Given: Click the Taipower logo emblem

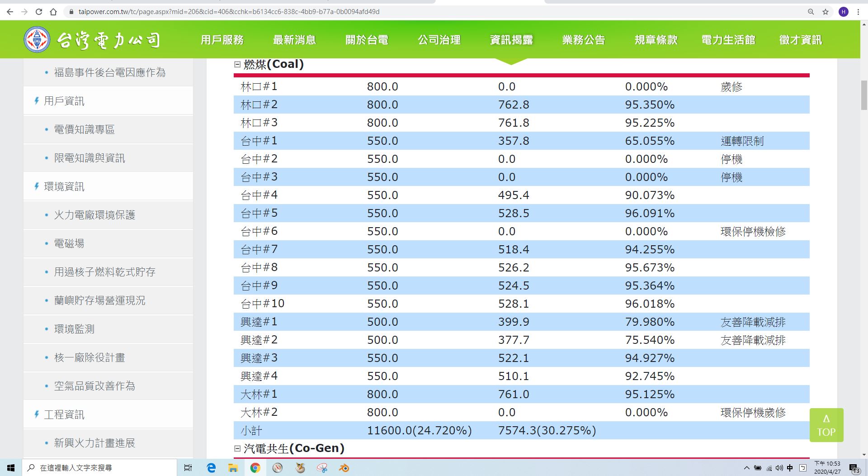Looking at the screenshot, I should pyautogui.click(x=37, y=39).
